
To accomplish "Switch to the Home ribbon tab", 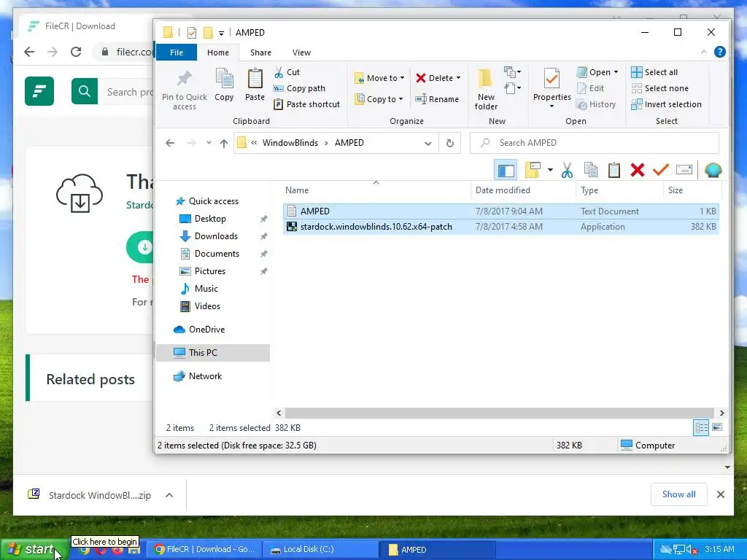I will tap(217, 52).
